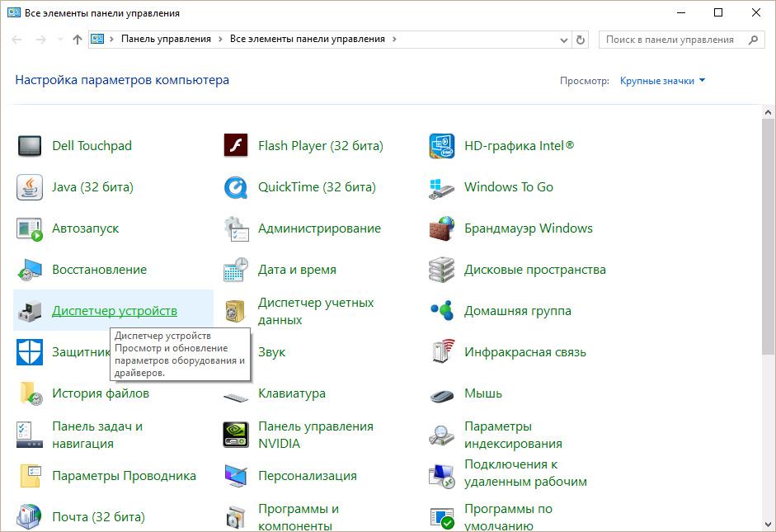Click the Панель управления NVIDIA icon
776x532 pixels.
(x=236, y=435)
